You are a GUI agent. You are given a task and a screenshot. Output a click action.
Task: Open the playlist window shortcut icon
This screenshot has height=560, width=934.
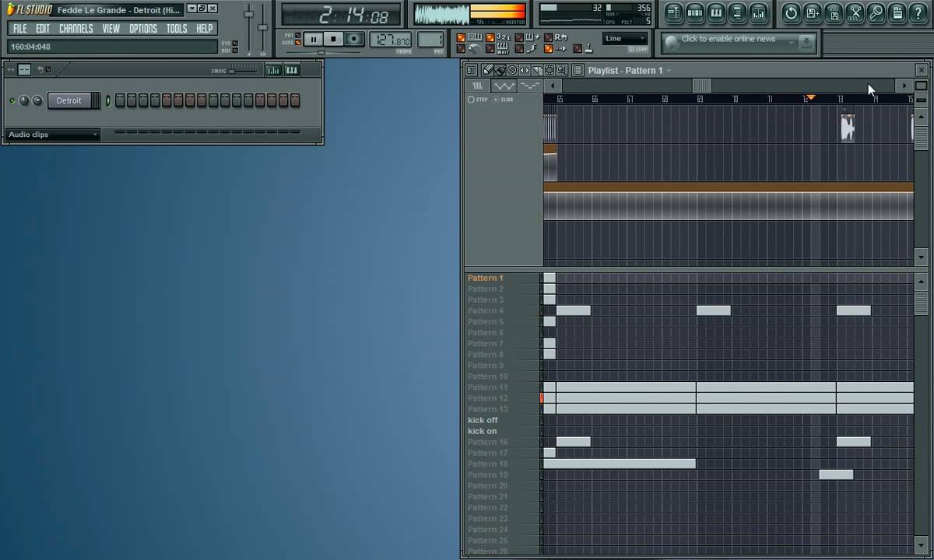pyautogui.click(x=674, y=12)
